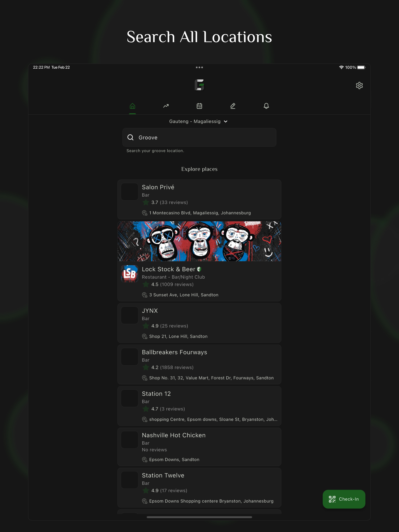Click the JYNX placeholder thumbnail

click(130, 315)
